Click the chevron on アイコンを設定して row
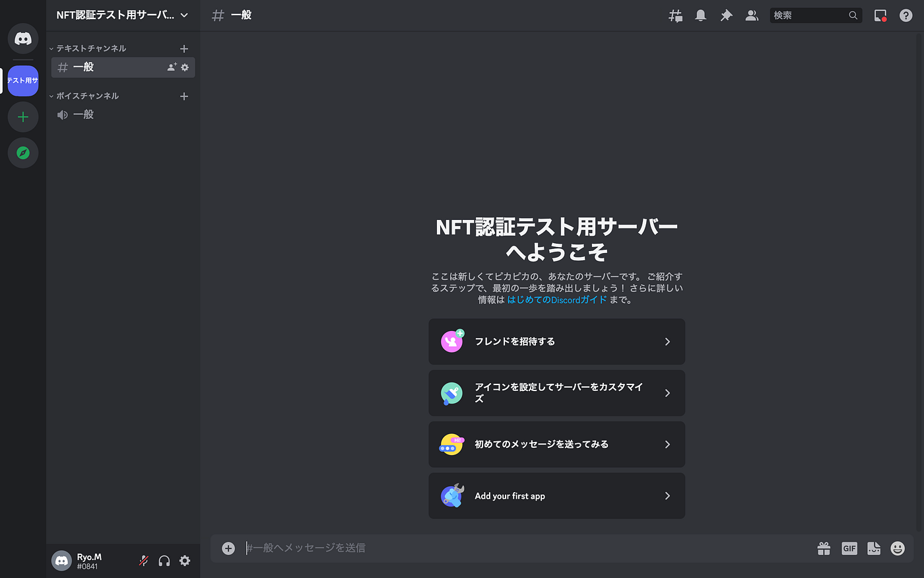 [667, 393]
